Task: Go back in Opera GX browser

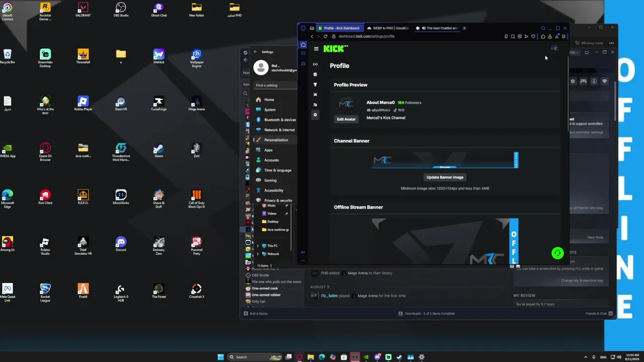Action: [x=312, y=36]
